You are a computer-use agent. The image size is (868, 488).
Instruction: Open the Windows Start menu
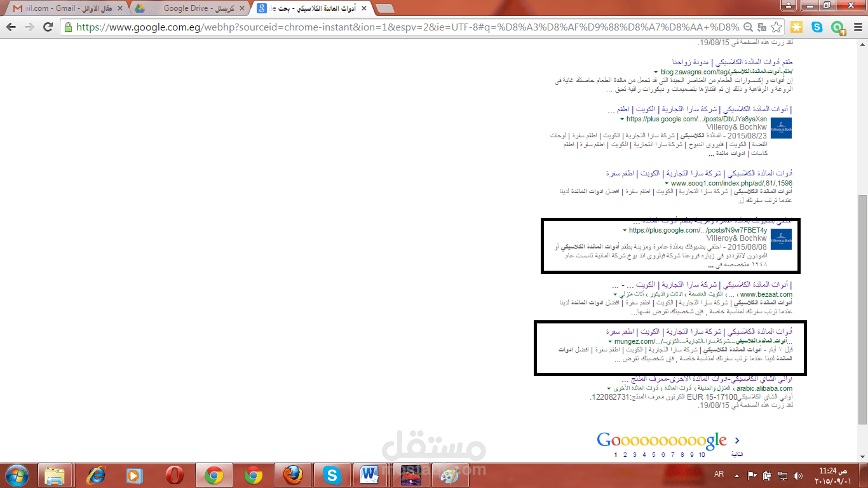17,475
